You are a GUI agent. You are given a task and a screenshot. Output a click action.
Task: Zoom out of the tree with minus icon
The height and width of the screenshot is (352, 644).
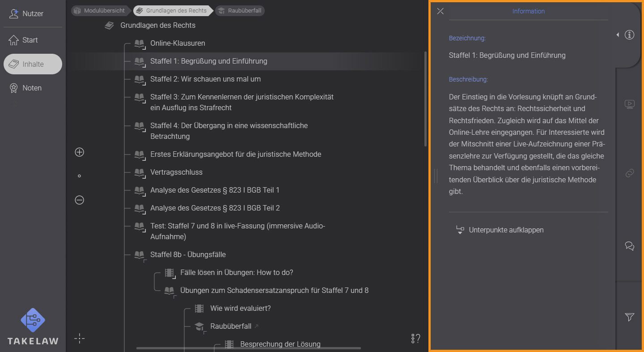point(79,200)
